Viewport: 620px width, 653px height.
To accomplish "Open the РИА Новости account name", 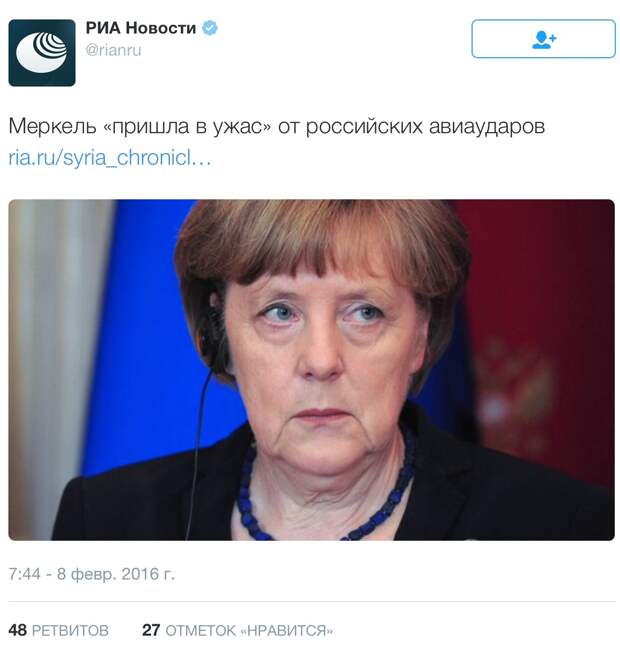I will 141,28.
